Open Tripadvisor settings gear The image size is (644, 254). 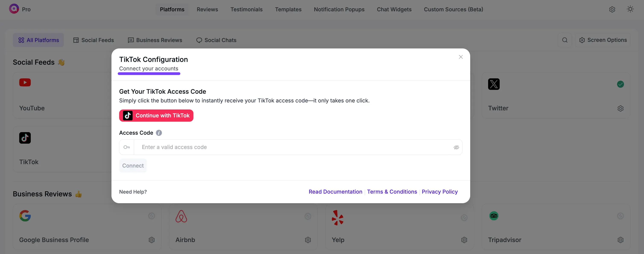[621, 240]
